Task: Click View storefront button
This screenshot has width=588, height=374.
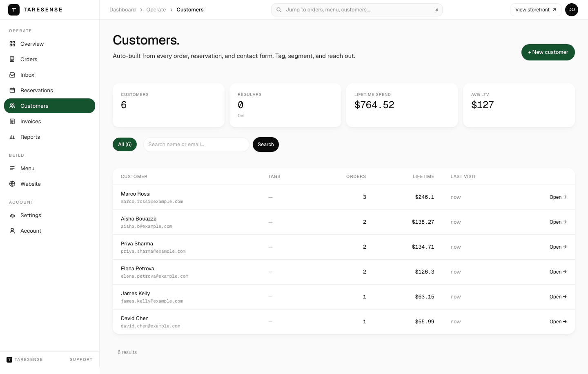Action: pyautogui.click(x=536, y=10)
